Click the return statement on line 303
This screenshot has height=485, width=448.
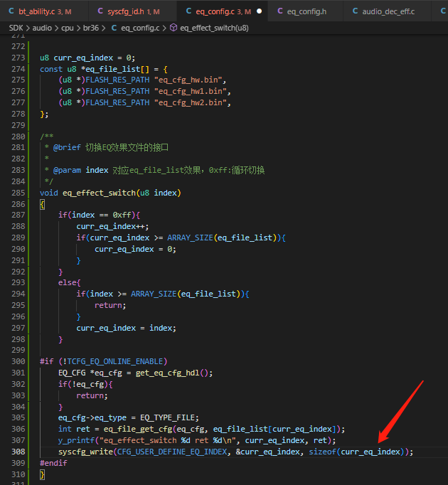pos(92,395)
